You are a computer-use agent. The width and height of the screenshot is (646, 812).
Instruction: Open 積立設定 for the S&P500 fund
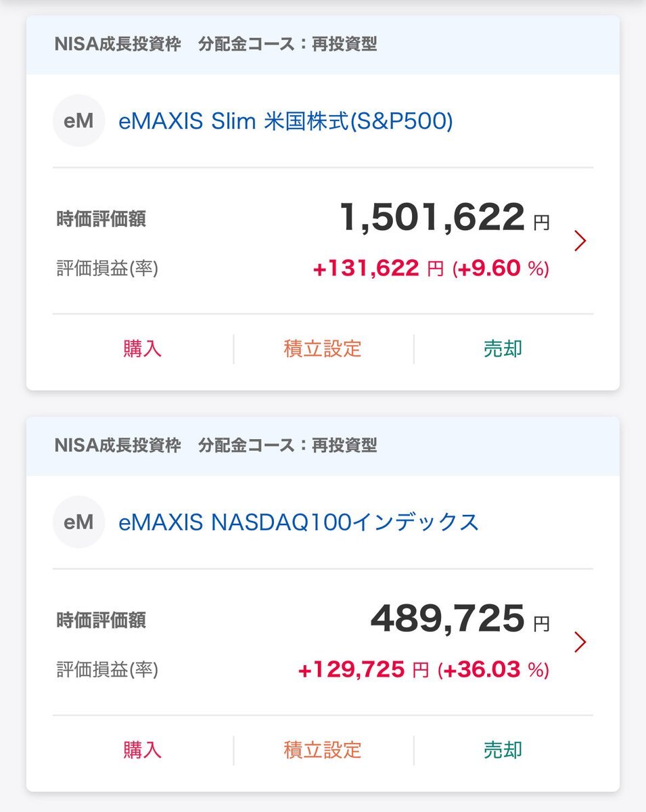coord(323,348)
